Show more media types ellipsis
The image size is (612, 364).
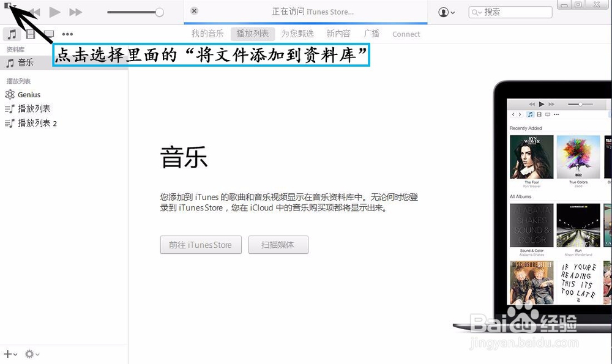(67, 34)
